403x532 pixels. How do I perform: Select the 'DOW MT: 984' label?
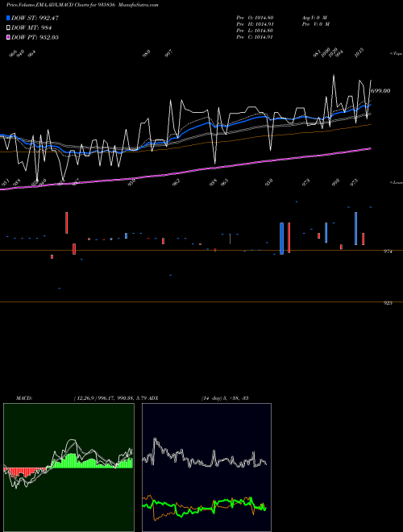(x=31, y=28)
